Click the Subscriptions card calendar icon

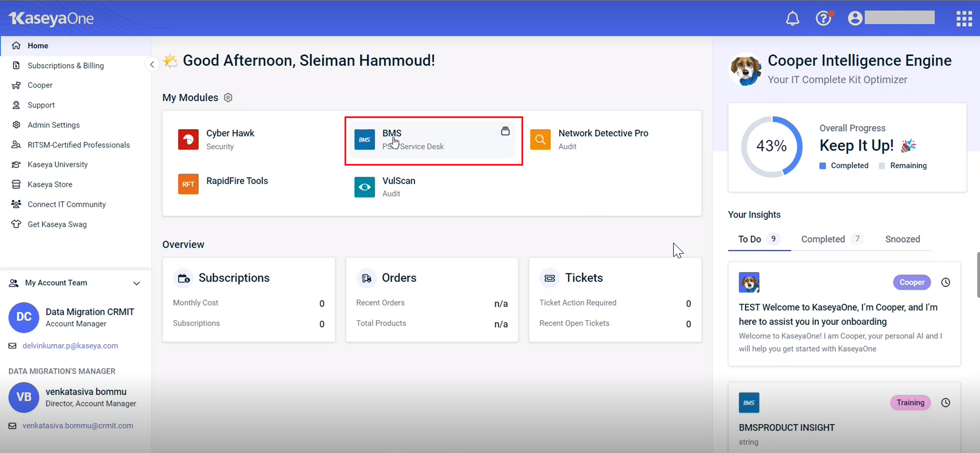click(x=184, y=278)
